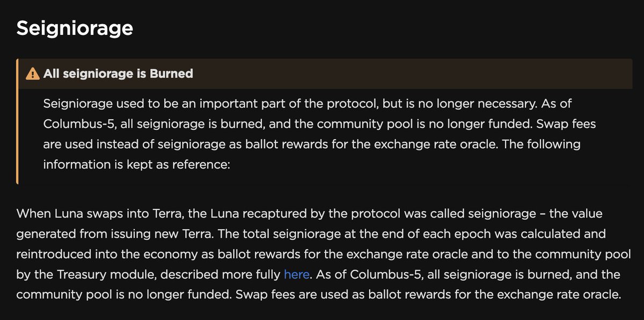Click "reintroduced into the economy" phrase
Image resolution: width=644 pixels, height=320 pixels.
pyautogui.click(x=94, y=254)
